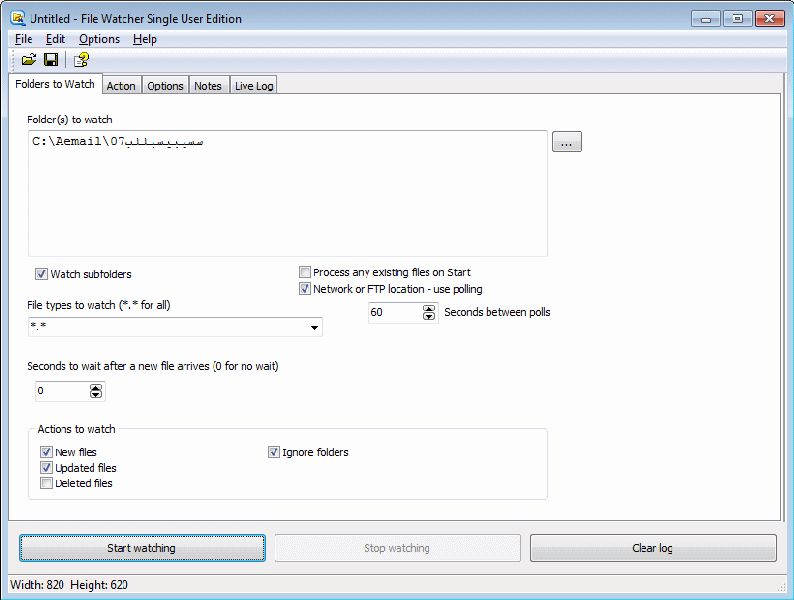The height and width of the screenshot is (600, 794).
Task: Expand the File types to watch dropdown
Action: pyautogui.click(x=314, y=328)
